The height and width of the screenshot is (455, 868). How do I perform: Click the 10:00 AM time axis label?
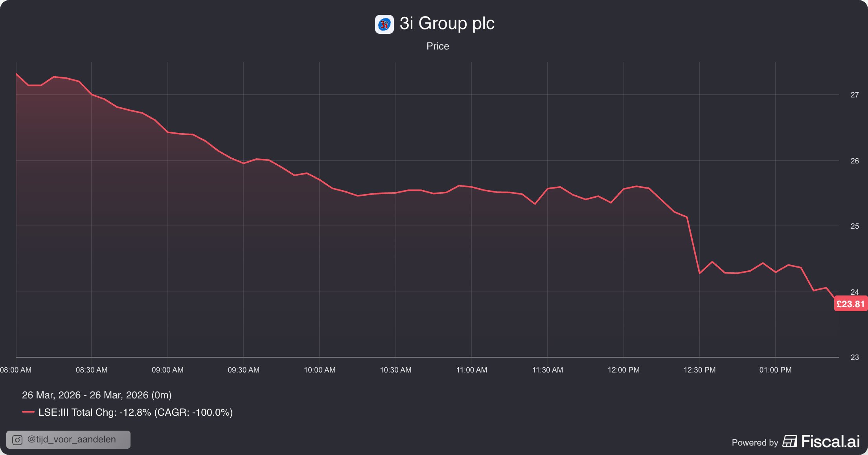click(x=320, y=370)
